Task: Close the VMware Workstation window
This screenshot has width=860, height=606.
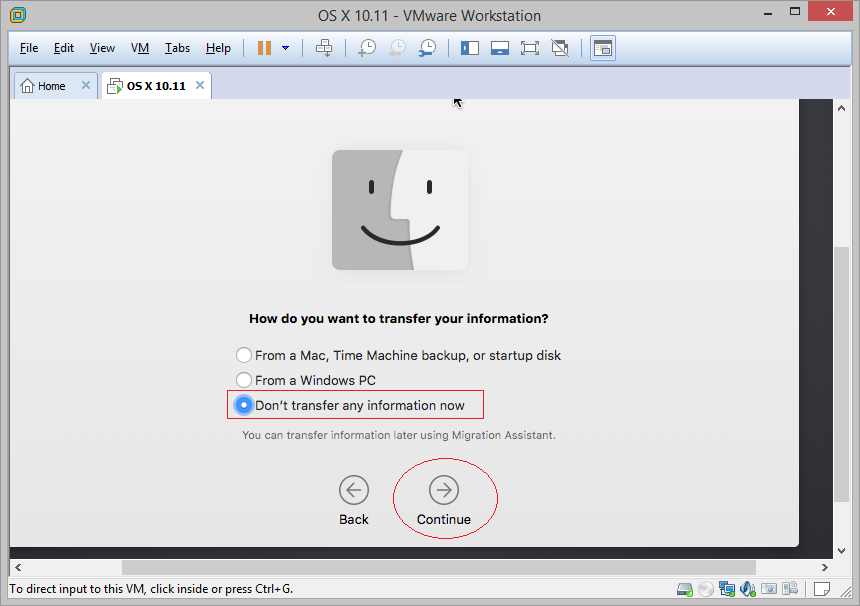Action: point(830,12)
